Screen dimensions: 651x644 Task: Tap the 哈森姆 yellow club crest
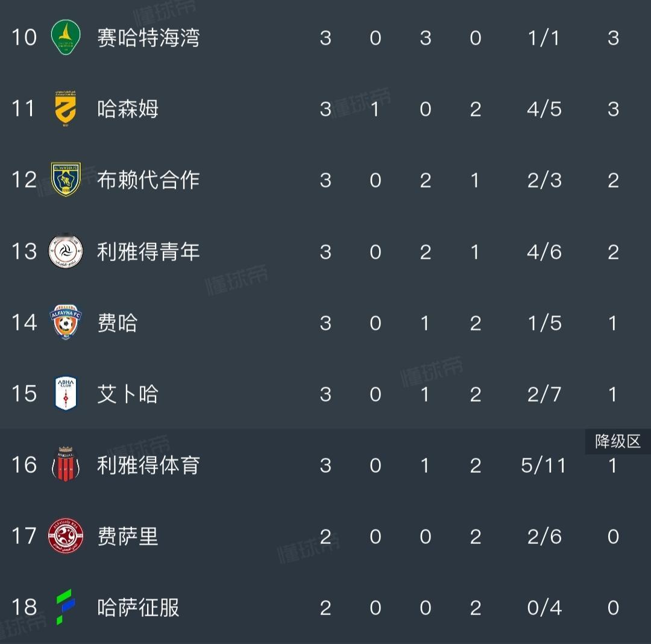coord(66,109)
